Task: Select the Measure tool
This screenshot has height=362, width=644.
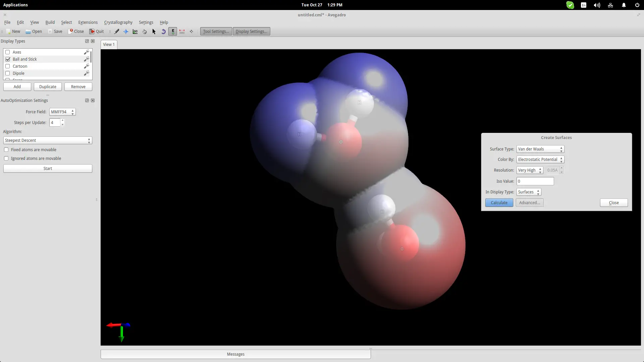Action: click(182, 32)
